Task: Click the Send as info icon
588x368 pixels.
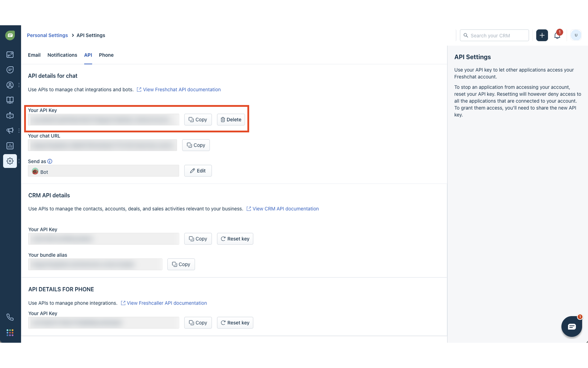Action: click(50, 161)
